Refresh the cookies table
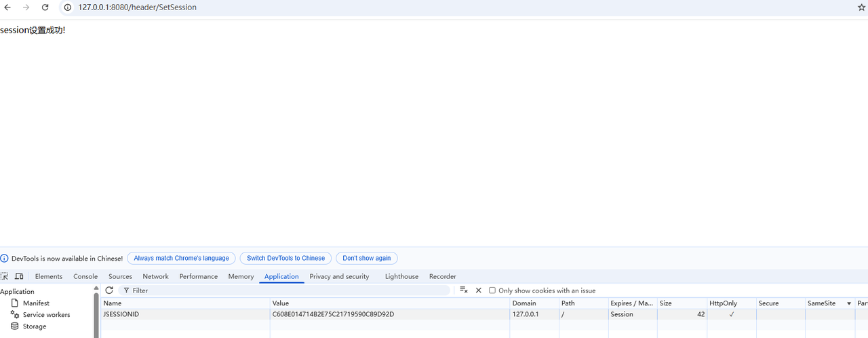The image size is (868, 338). click(x=109, y=290)
